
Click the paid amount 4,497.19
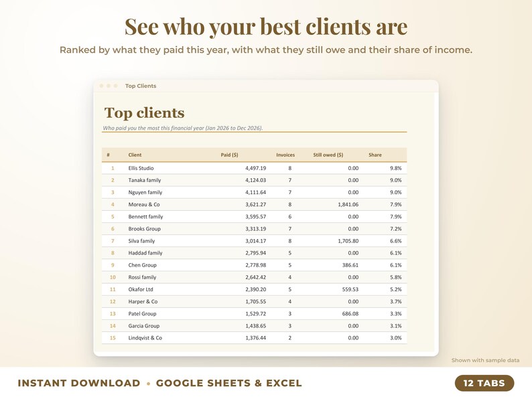click(x=255, y=168)
